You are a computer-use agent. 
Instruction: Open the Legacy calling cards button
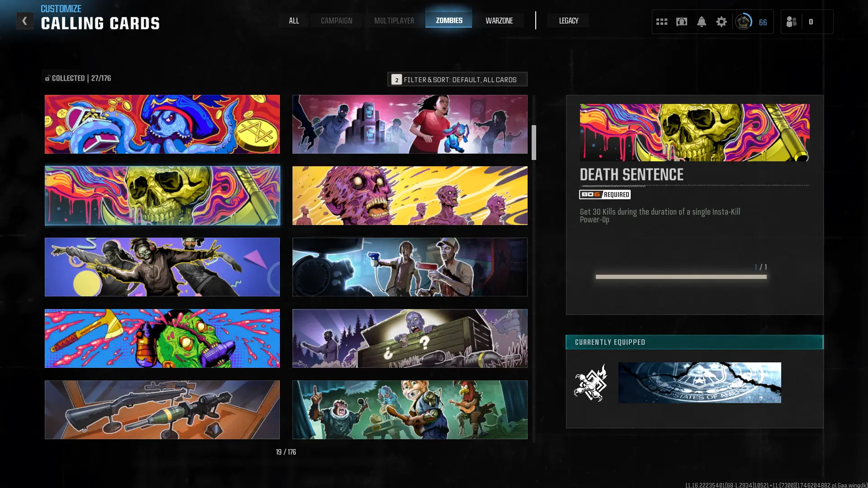[568, 21]
